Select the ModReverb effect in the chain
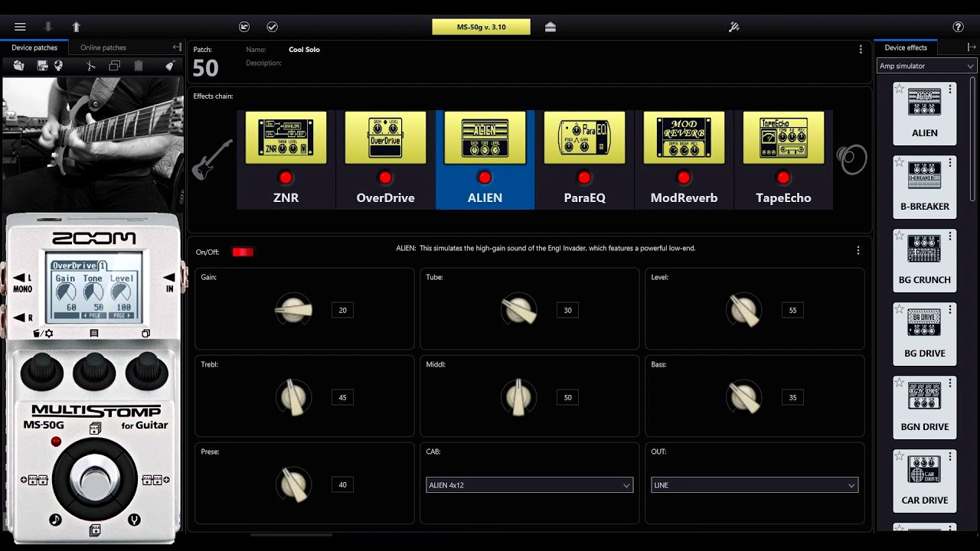The width and height of the screenshot is (980, 551). 684,160
